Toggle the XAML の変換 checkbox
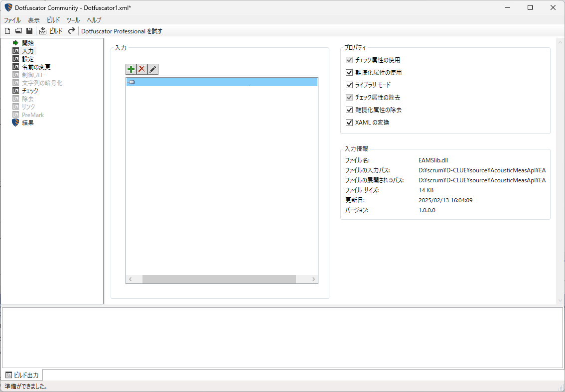 [x=349, y=123]
